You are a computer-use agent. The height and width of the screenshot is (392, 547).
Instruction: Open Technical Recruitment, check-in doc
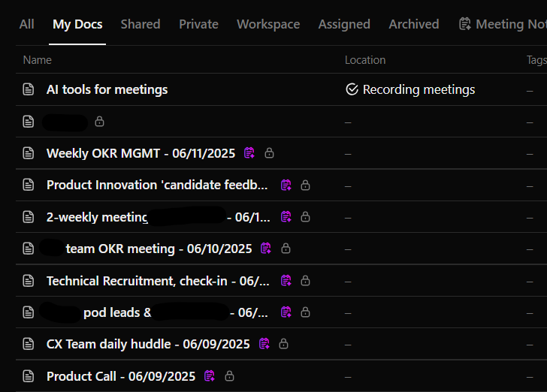pyautogui.click(x=158, y=281)
